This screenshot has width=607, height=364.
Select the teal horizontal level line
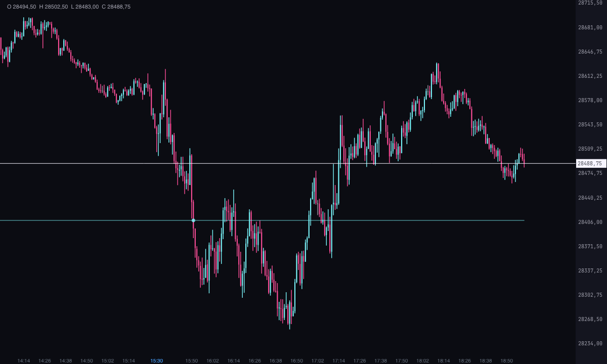(262, 220)
